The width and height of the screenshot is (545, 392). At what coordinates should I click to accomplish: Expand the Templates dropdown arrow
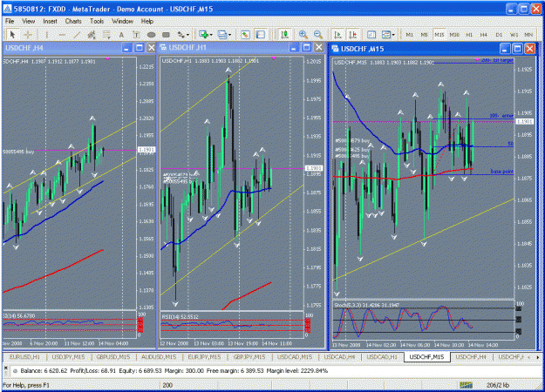[x=393, y=35]
